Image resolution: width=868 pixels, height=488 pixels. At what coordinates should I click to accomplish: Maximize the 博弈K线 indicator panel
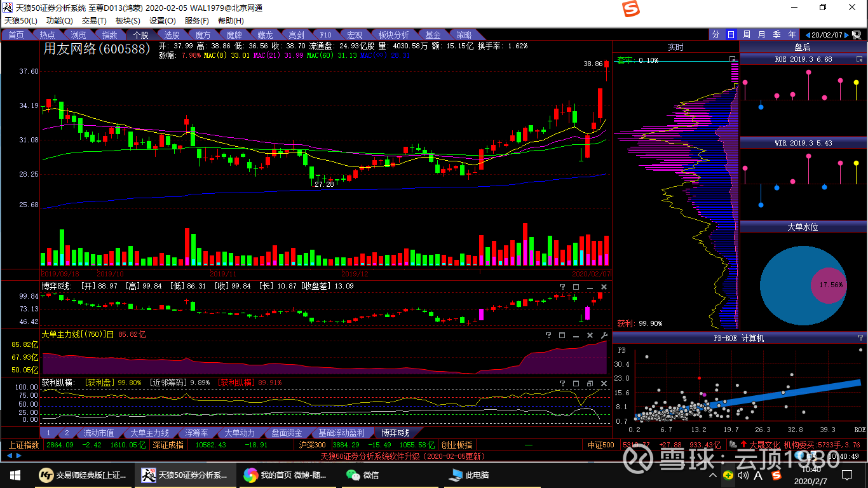[x=576, y=287]
